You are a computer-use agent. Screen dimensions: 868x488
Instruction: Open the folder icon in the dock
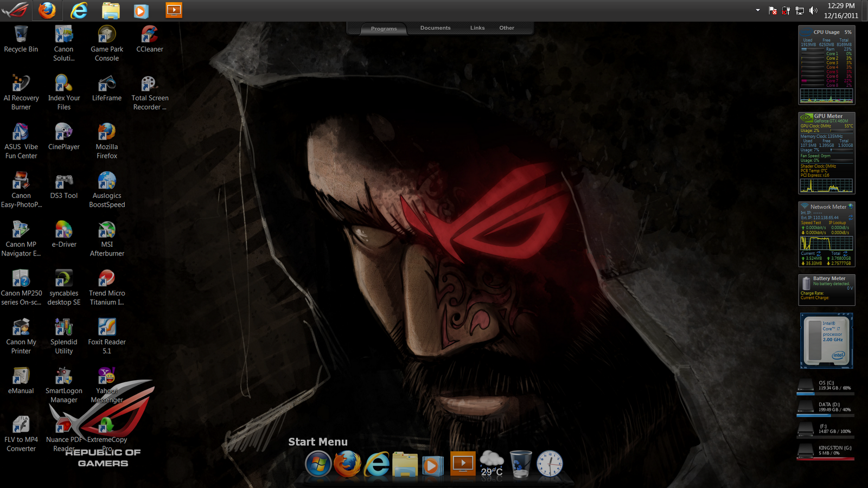click(405, 465)
